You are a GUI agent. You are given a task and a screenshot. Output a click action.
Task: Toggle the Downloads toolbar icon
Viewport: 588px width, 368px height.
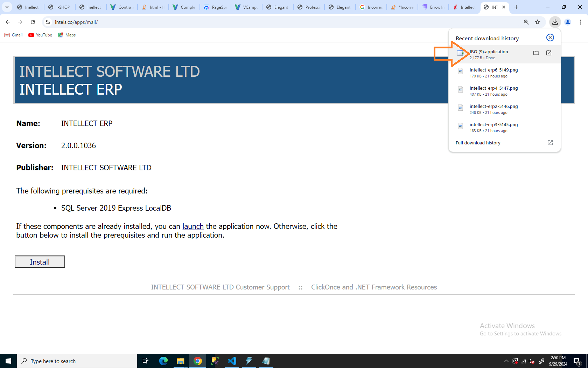pos(555,22)
